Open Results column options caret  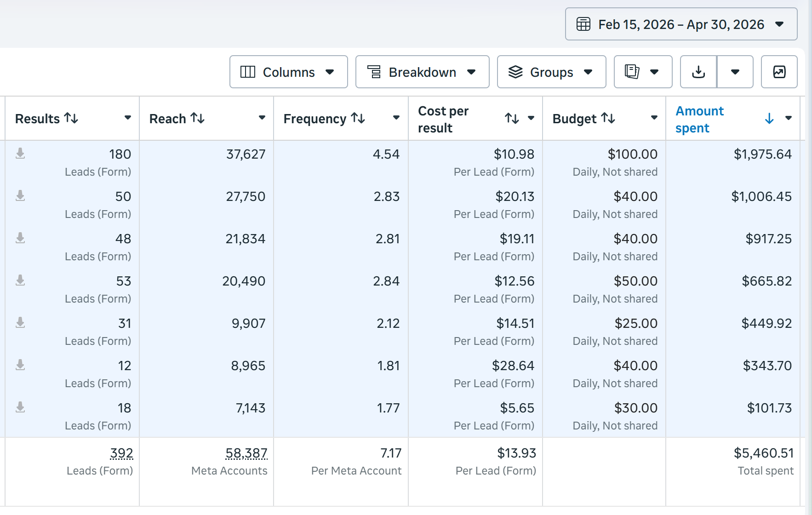128,118
